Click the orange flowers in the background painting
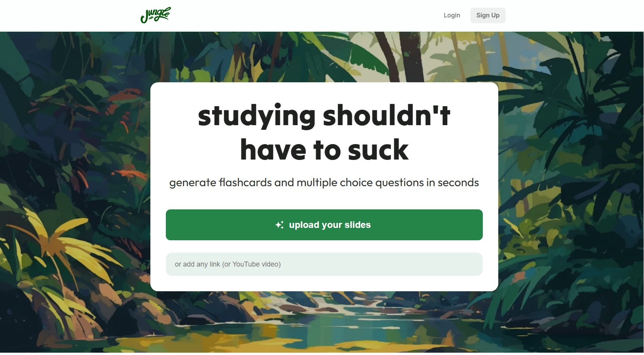 point(131,174)
